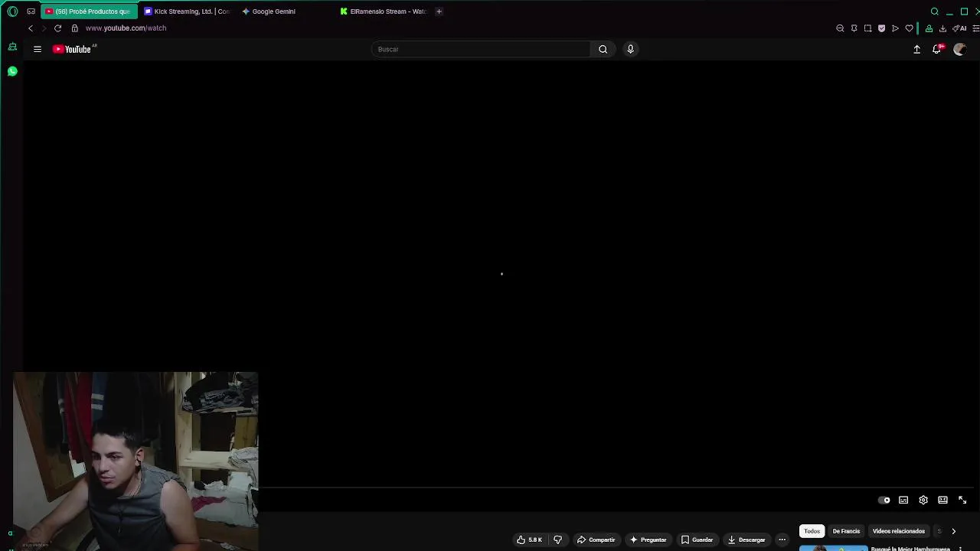Open the GX Corner gamepad icon

pos(31,11)
